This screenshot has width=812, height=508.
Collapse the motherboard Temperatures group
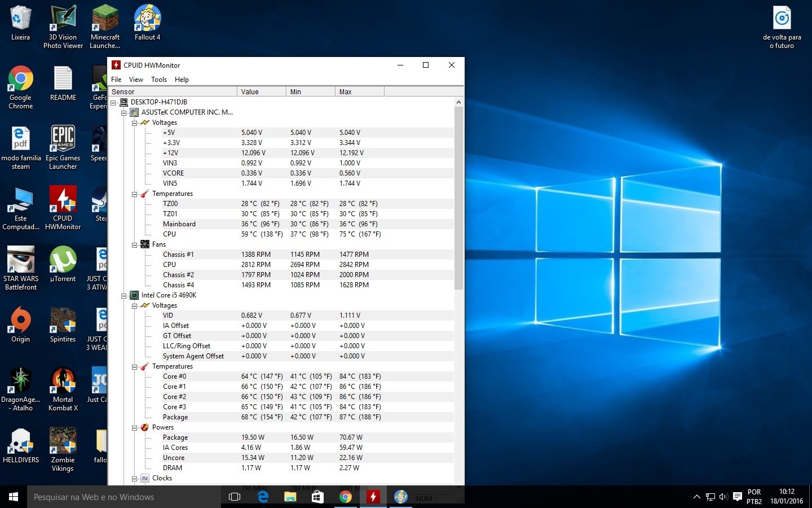(x=135, y=194)
